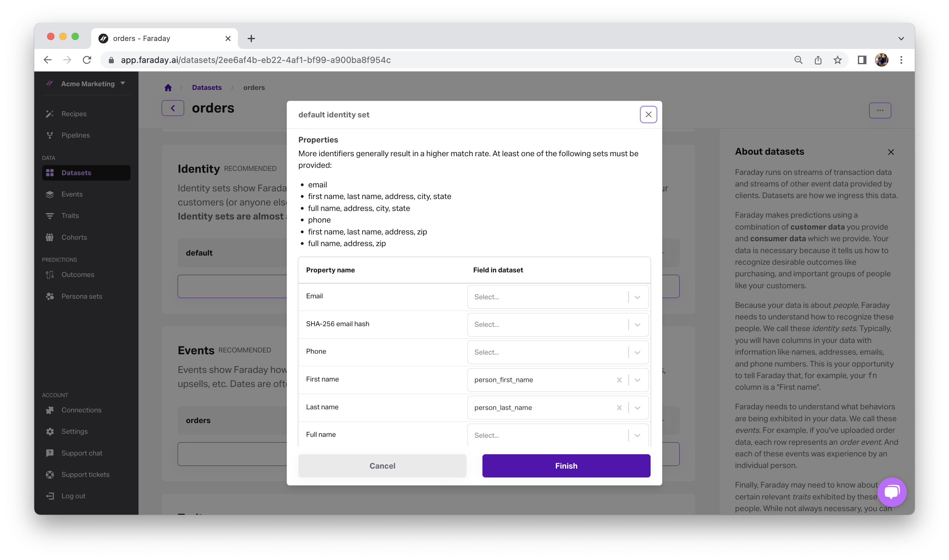Click the bookmark star icon

(837, 60)
